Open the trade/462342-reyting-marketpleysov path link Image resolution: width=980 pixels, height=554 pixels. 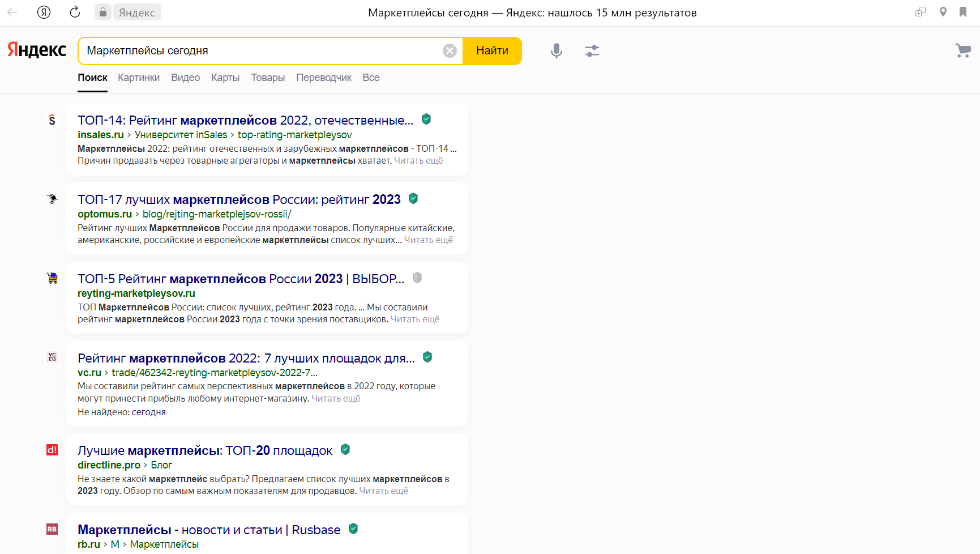tap(215, 373)
